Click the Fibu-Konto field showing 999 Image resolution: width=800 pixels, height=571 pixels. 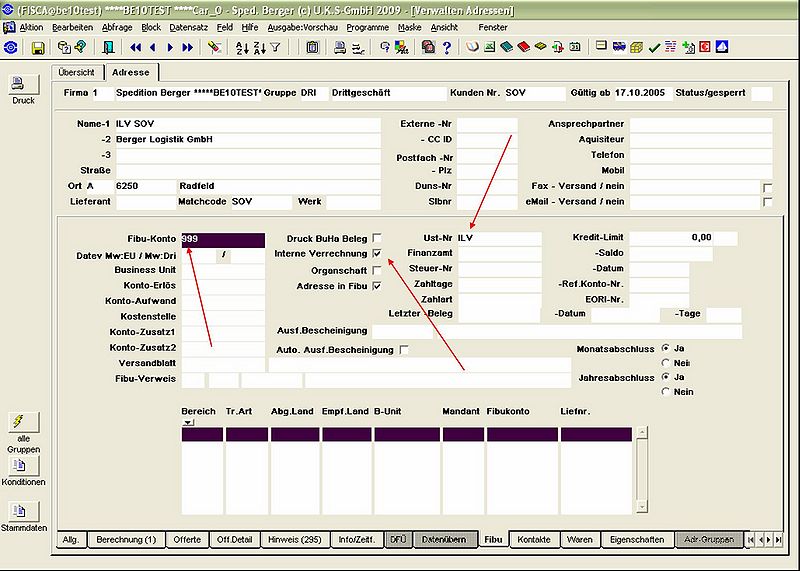[x=223, y=239]
